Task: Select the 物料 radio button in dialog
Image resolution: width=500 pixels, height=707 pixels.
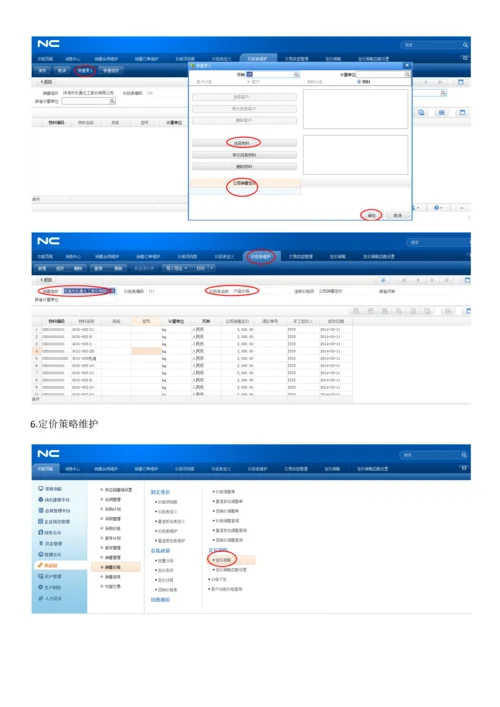Action: (x=359, y=82)
